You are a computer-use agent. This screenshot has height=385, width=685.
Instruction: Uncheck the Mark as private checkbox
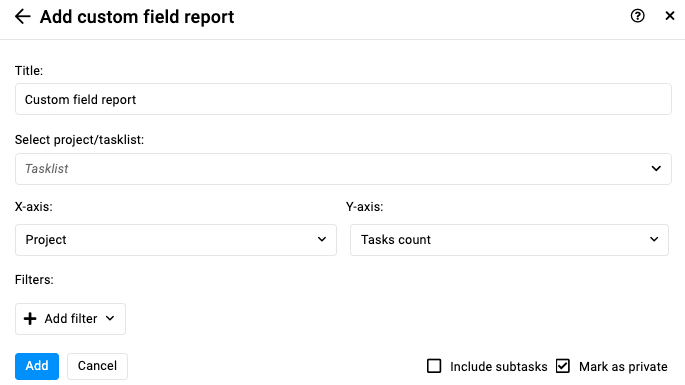(563, 366)
